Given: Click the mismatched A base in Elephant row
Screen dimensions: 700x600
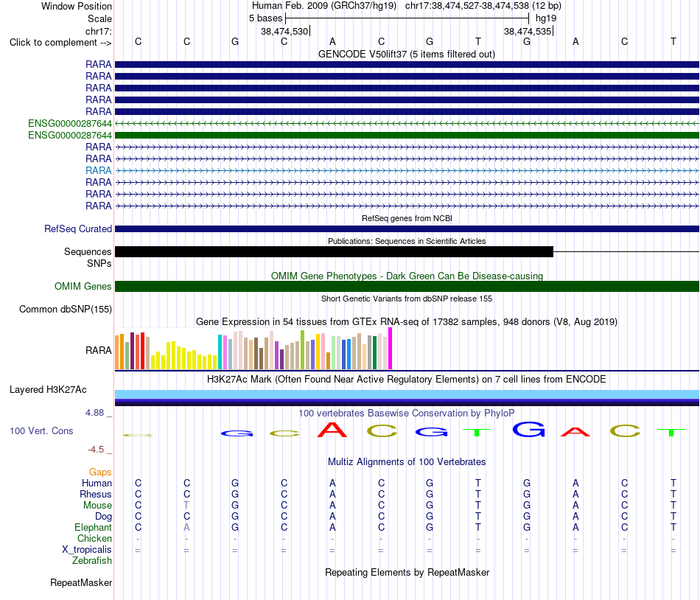Looking at the screenshot, I should point(186,527).
